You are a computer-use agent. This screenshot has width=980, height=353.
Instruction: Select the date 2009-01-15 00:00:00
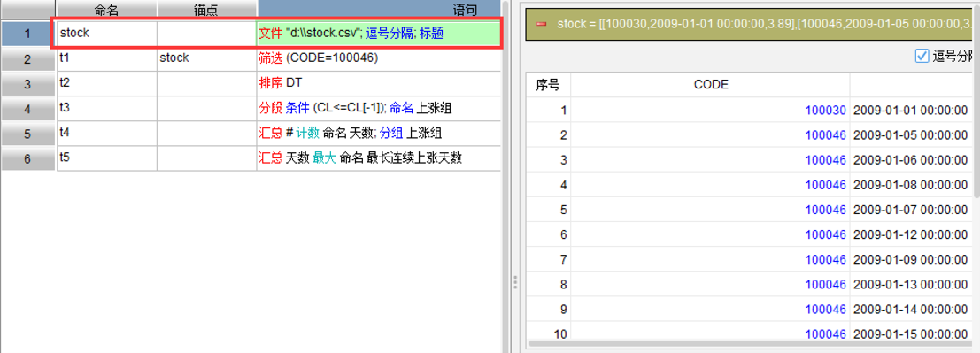[x=910, y=334]
